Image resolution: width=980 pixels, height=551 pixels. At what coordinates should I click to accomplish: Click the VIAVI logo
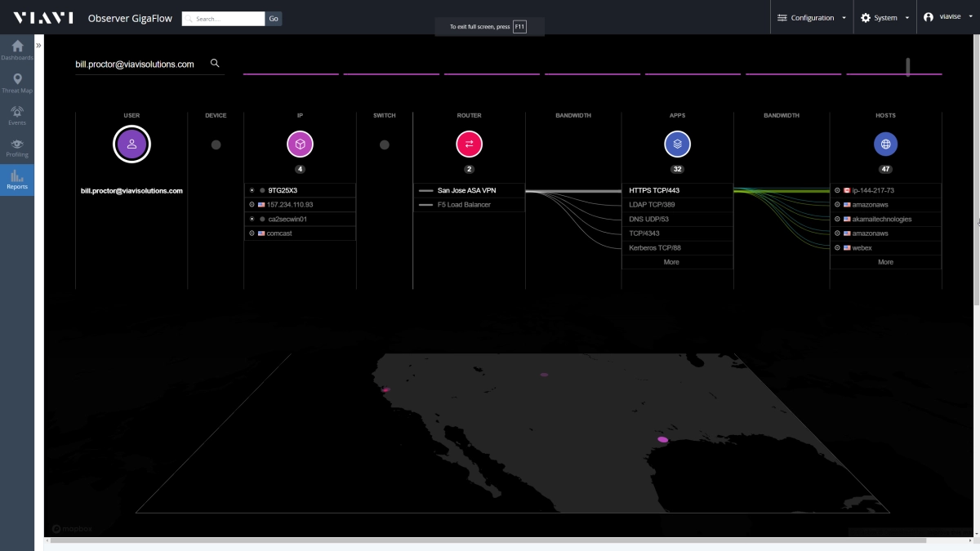[42, 18]
